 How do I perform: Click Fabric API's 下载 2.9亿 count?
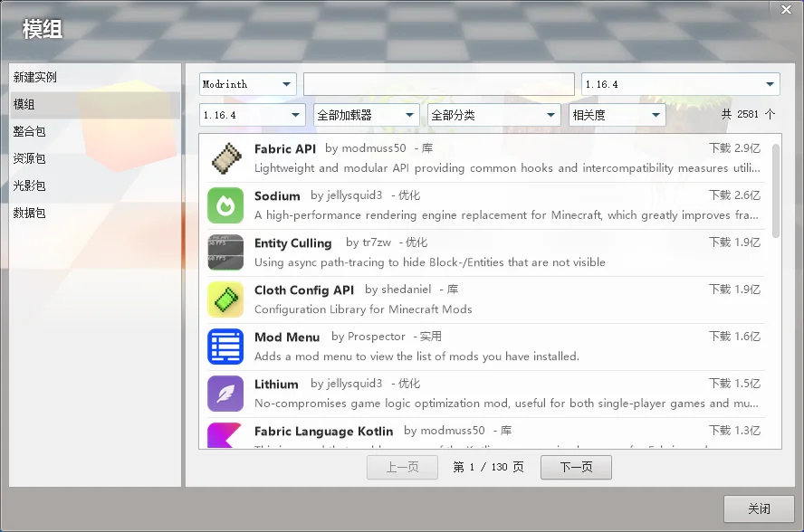(735, 148)
